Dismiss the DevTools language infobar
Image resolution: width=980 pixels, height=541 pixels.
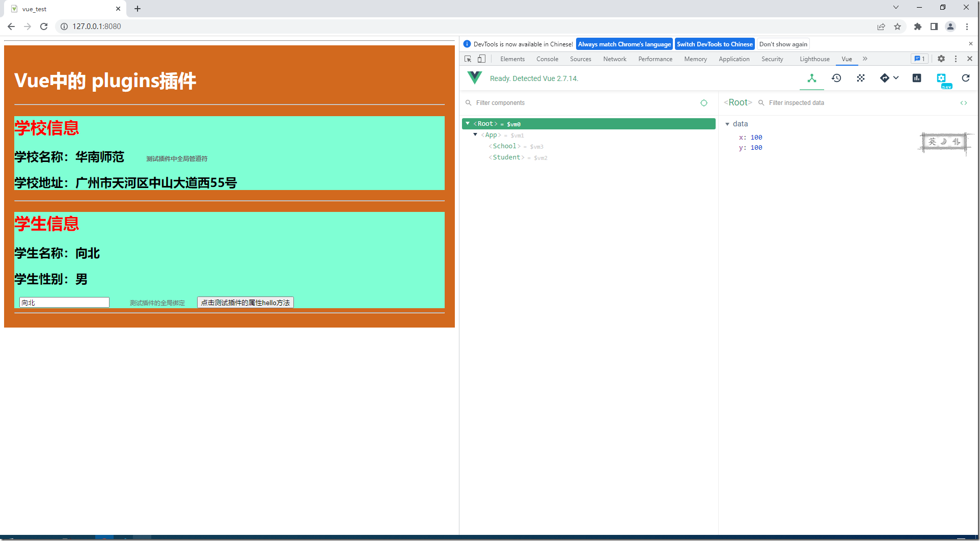click(x=971, y=44)
